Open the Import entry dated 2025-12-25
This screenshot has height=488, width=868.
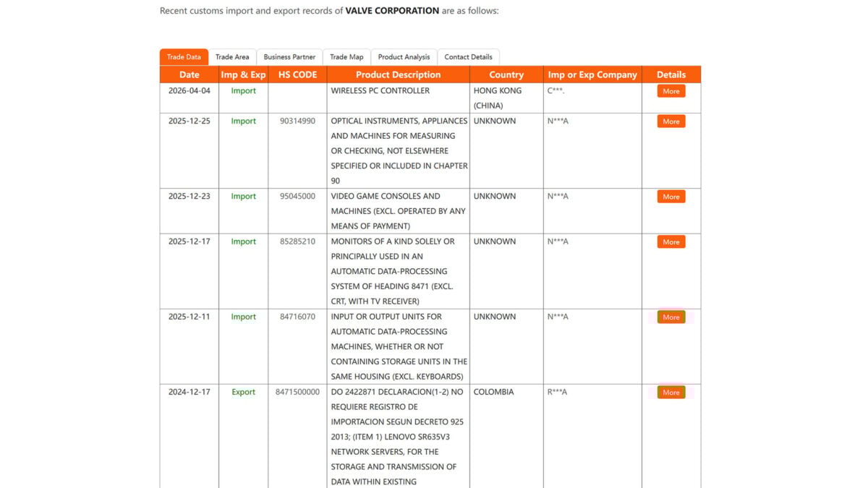243,121
